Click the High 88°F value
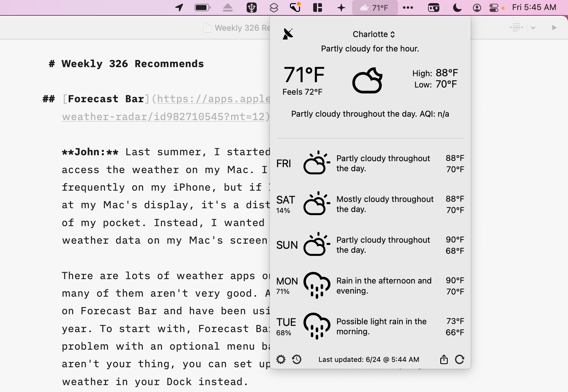The width and height of the screenshot is (568, 392). pyautogui.click(x=447, y=73)
